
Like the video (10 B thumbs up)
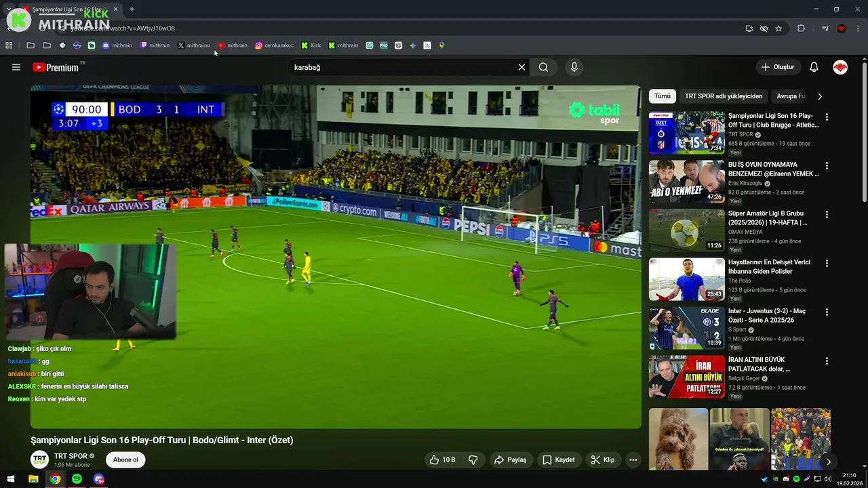[x=442, y=460]
